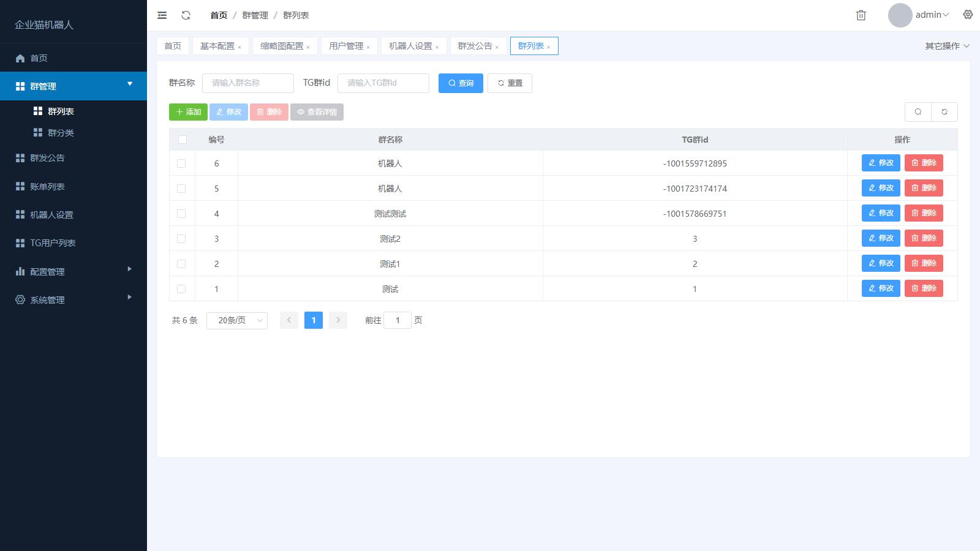Collapse the sidebar with the hamburger icon
Viewport: 980px width, 551px height.
(x=162, y=15)
